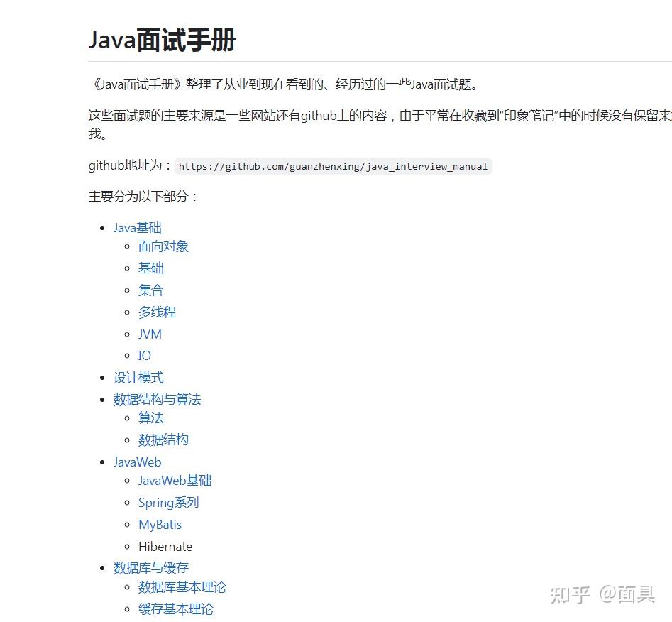Image resolution: width=672 pixels, height=622 pixels.
Task: Click the Hibernate list item
Action: (x=165, y=546)
